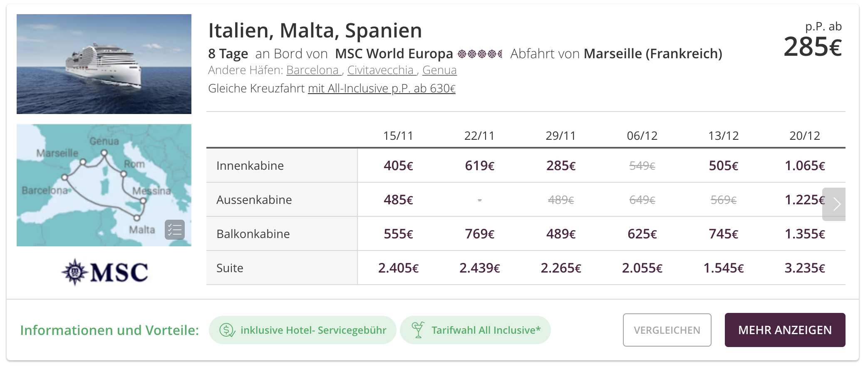Follow the Genua port link
The width and height of the screenshot is (868, 367).
tap(439, 70)
